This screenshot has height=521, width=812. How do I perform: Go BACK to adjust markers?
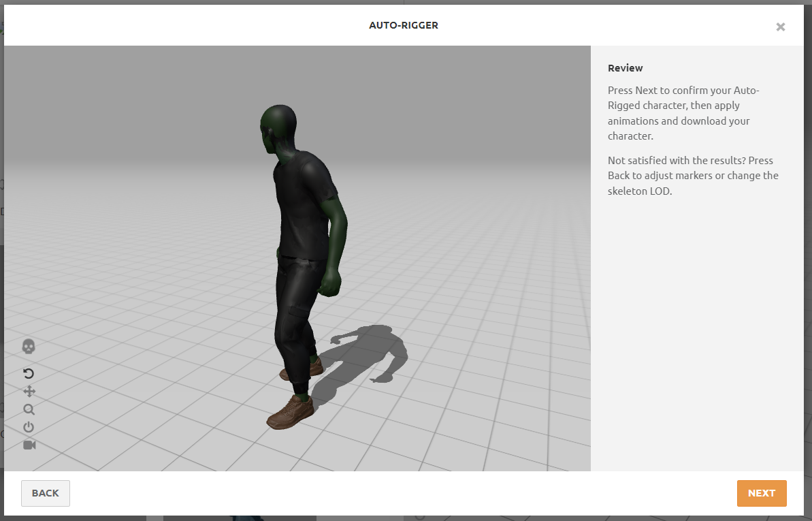click(x=46, y=493)
